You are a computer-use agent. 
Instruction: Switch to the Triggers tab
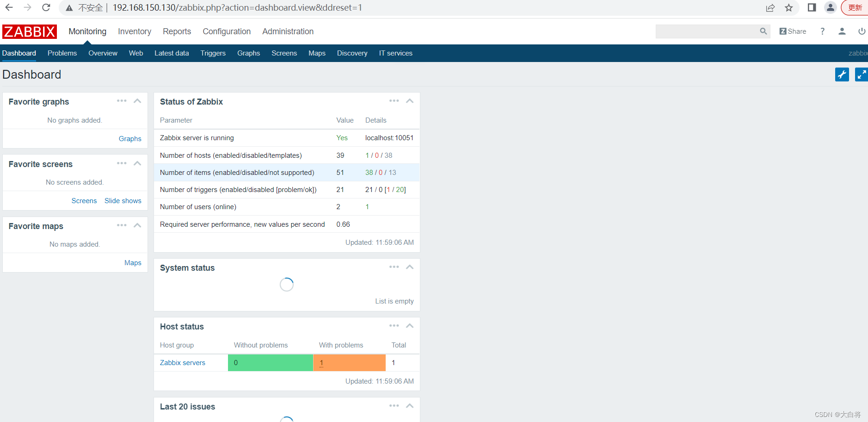click(x=213, y=53)
